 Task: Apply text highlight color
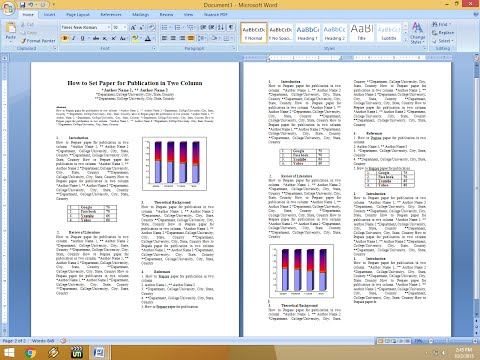point(135,38)
